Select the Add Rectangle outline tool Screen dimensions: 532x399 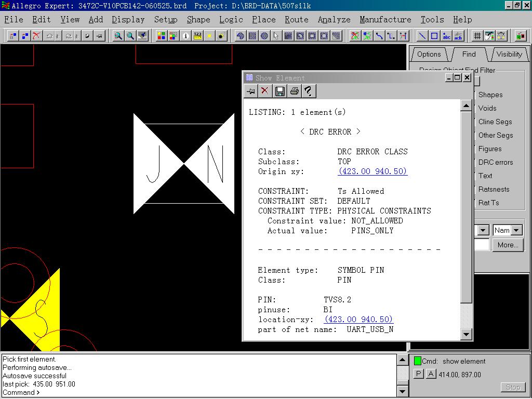click(x=434, y=36)
